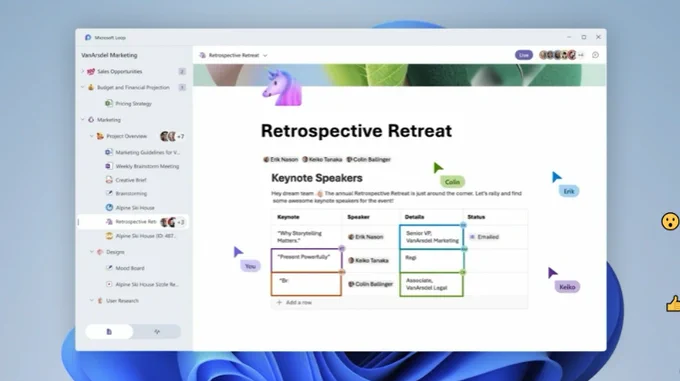Open the Retrospective Retreat title dropdown chevron

(x=265, y=55)
